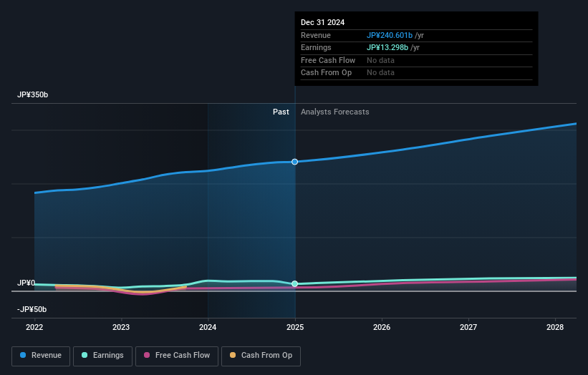The width and height of the screenshot is (588, 375).
Task: Toggle the Free Cash Flow legend series
Action: pos(177,356)
